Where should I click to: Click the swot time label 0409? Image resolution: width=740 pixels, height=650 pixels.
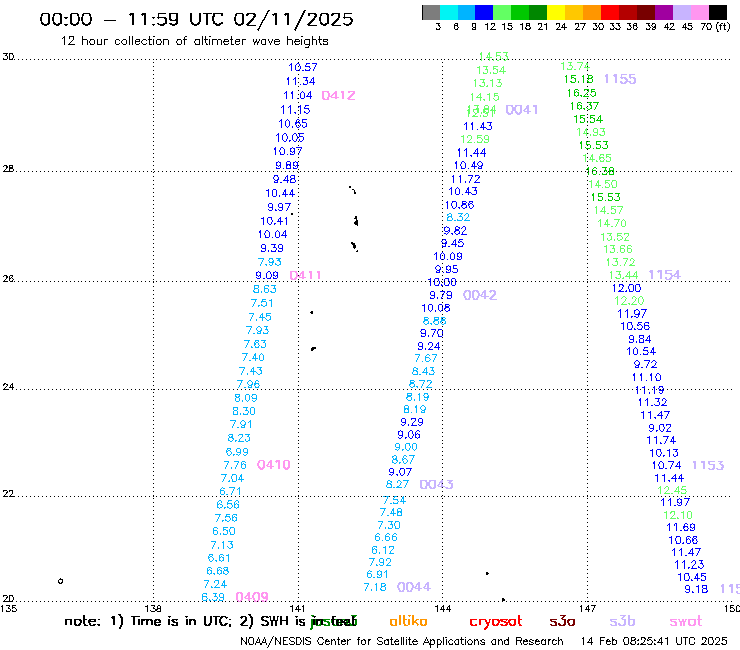point(252,597)
